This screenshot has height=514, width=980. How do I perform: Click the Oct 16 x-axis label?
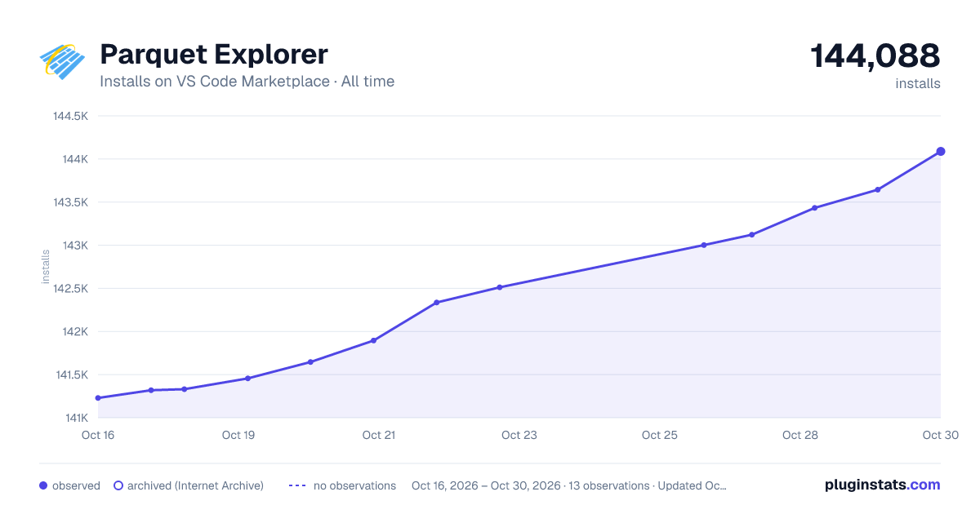point(98,435)
